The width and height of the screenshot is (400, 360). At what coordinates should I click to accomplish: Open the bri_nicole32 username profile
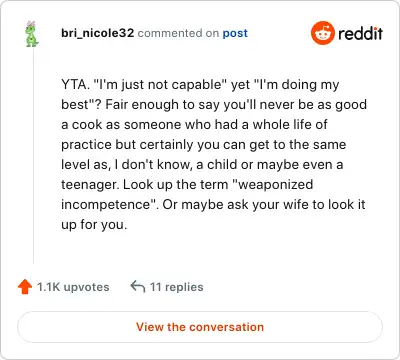97,33
